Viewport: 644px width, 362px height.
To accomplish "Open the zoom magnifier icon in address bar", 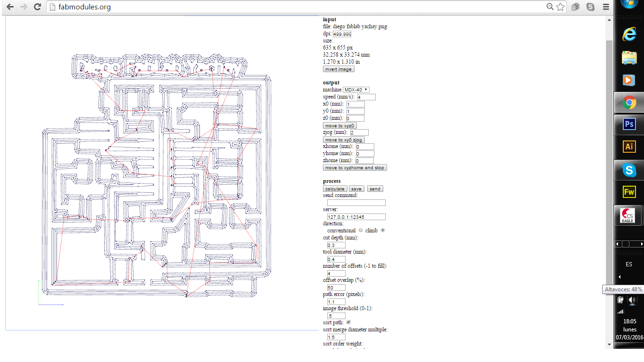I will click(x=550, y=7).
